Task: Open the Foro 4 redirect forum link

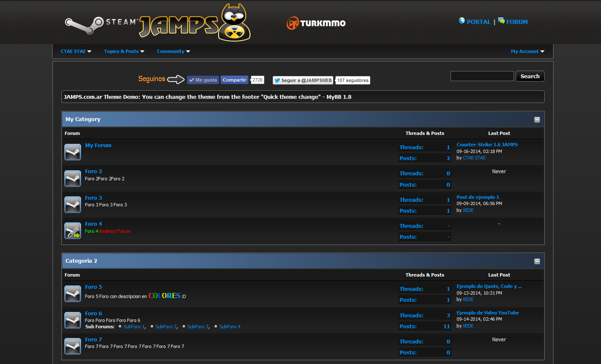Action: pyautogui.click(x=93, y=224)
